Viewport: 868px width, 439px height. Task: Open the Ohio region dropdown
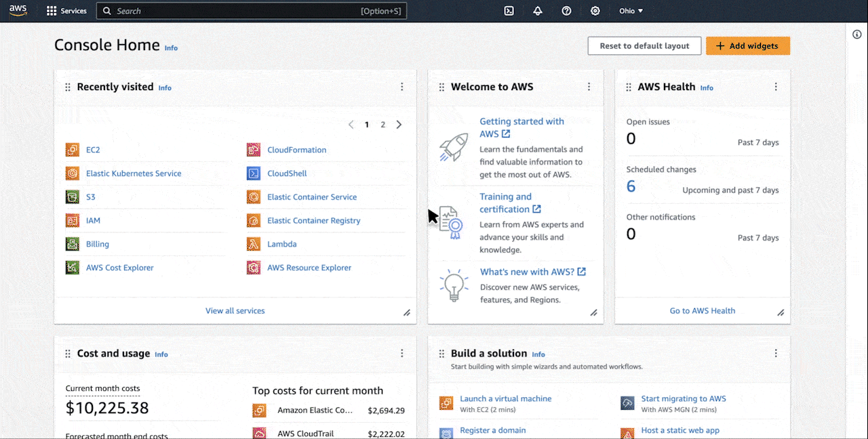click(631, 11)
